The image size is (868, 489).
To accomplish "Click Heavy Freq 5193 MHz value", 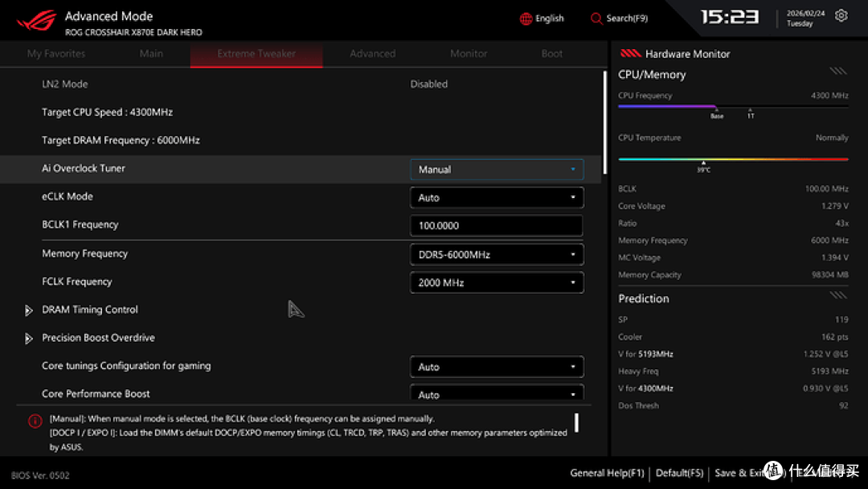I will click(x=829, y=372).
